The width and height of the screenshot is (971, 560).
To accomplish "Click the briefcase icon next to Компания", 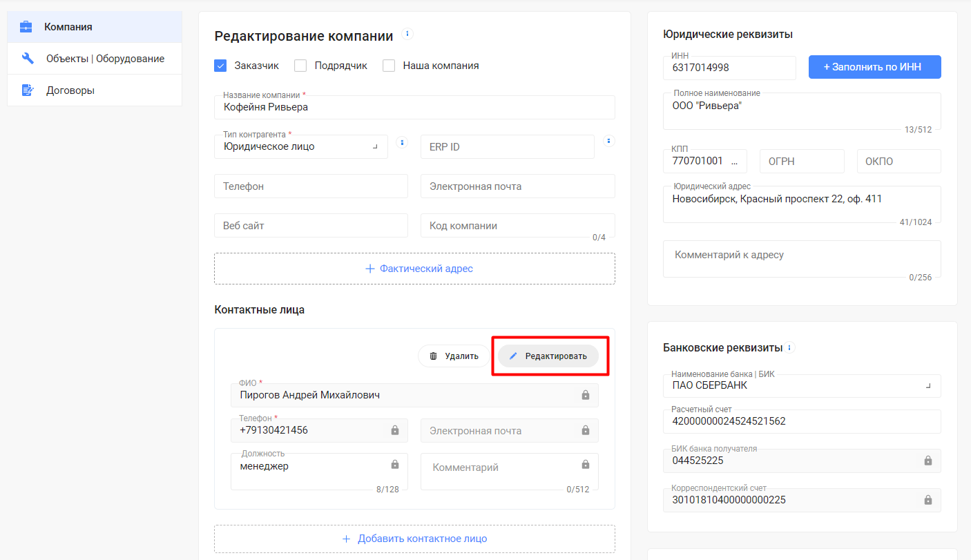I will [26, 27].
